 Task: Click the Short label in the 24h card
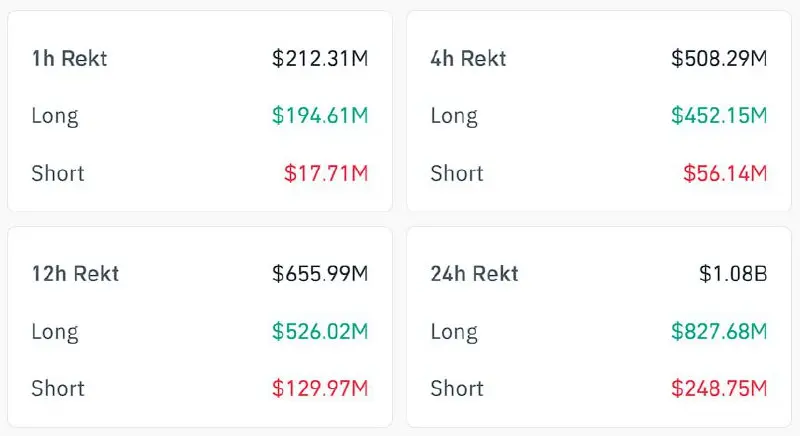pos(457,388)
